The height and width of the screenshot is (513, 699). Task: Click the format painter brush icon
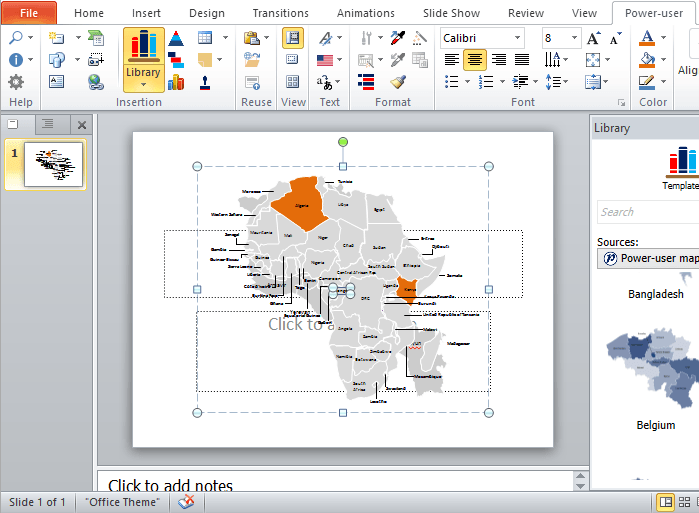click(x=398, y=82)
